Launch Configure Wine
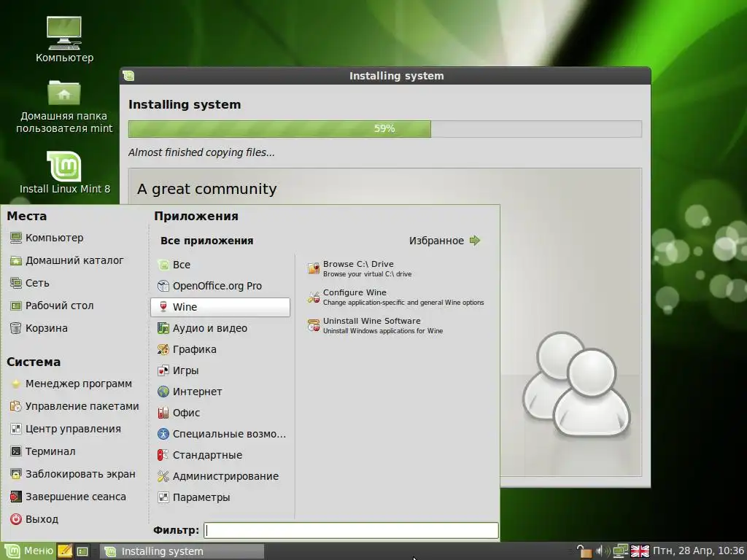The height and width of the screenshot is (560, 747). pos(395,297)
